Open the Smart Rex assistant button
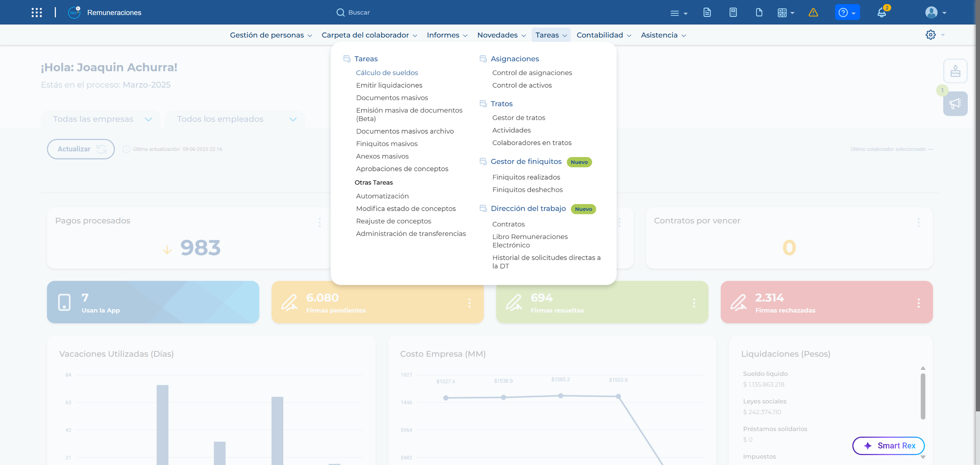The image size is (980, 465). pos(888,445)
